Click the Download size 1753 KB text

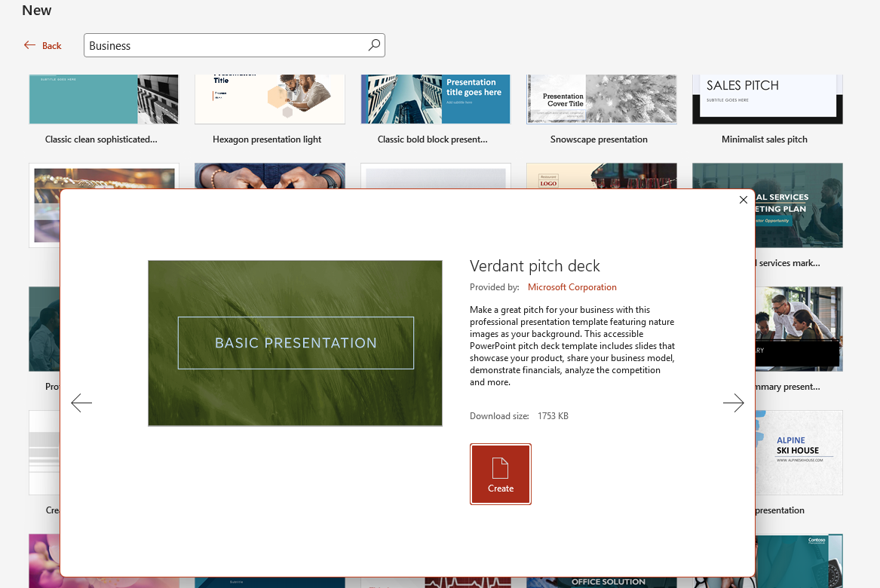click(x=519, y=416)
